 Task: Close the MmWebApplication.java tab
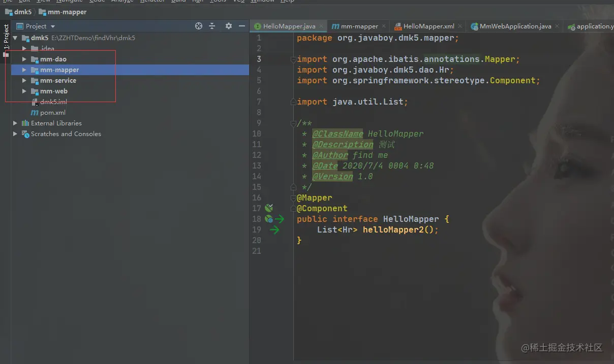[557, 26]
